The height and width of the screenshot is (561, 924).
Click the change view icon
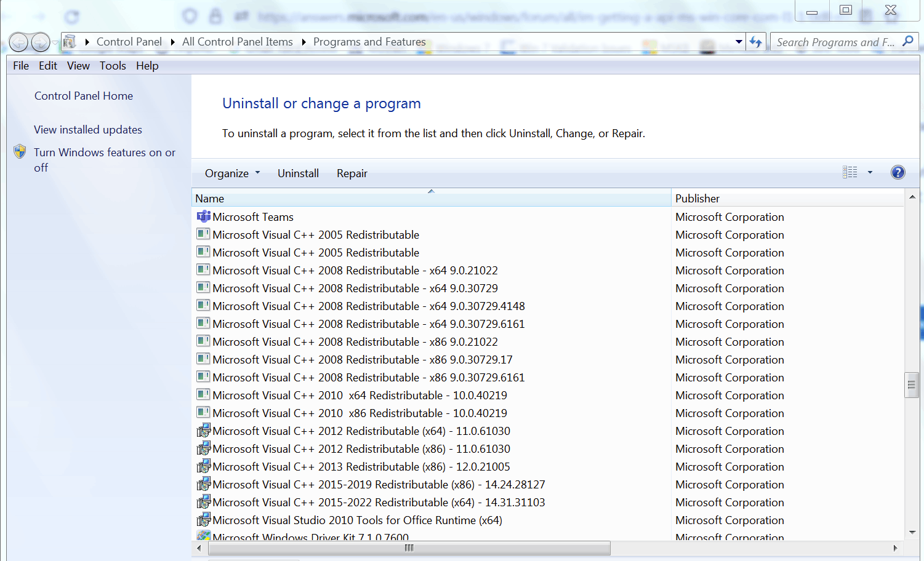(x=850, y=172)
